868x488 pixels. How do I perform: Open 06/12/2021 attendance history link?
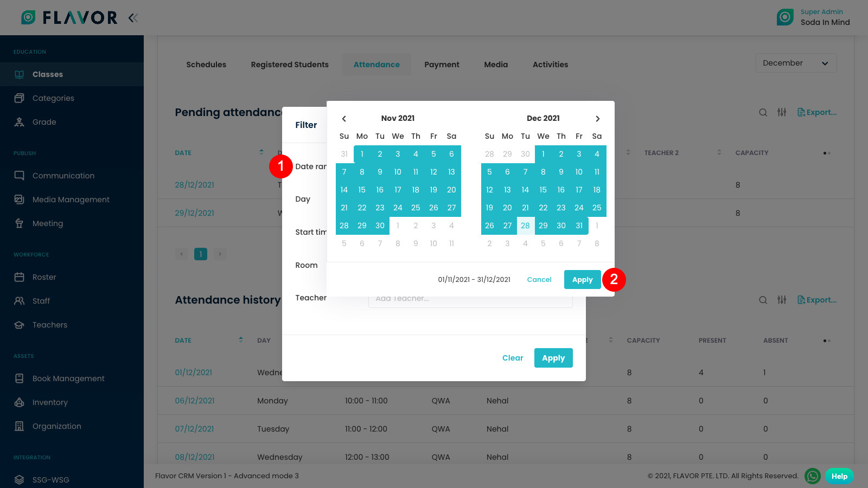point(194,401)
